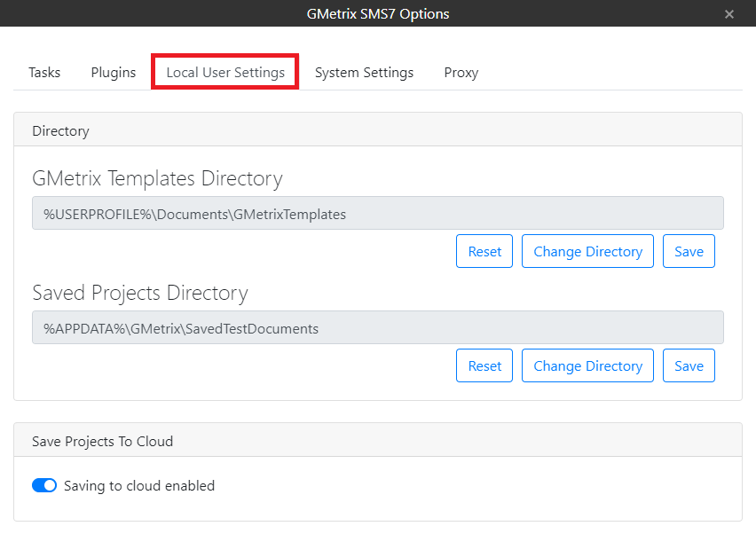Click the GMetrix Templates Directory heading
The height and width of the screenshot is (534, 756).
pos(157,179)
